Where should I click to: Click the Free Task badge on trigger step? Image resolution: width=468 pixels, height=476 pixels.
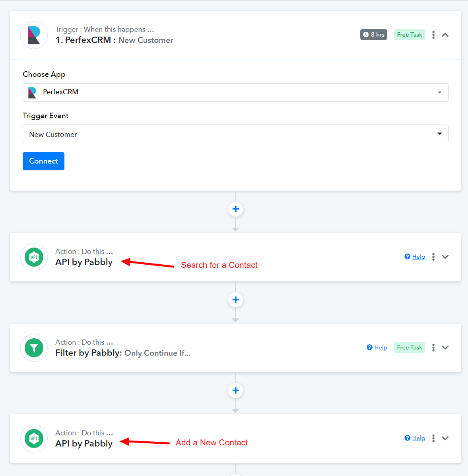(x=409, y=35)
